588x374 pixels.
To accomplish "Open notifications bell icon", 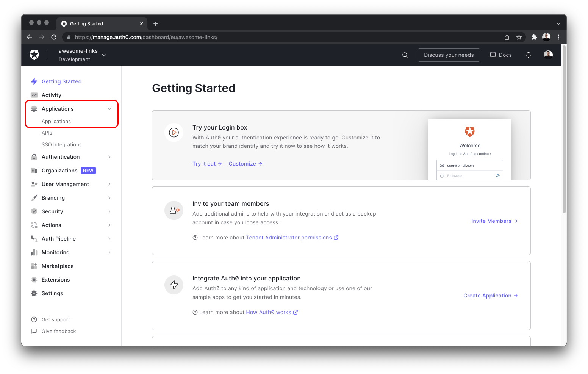I will point(528,55).
